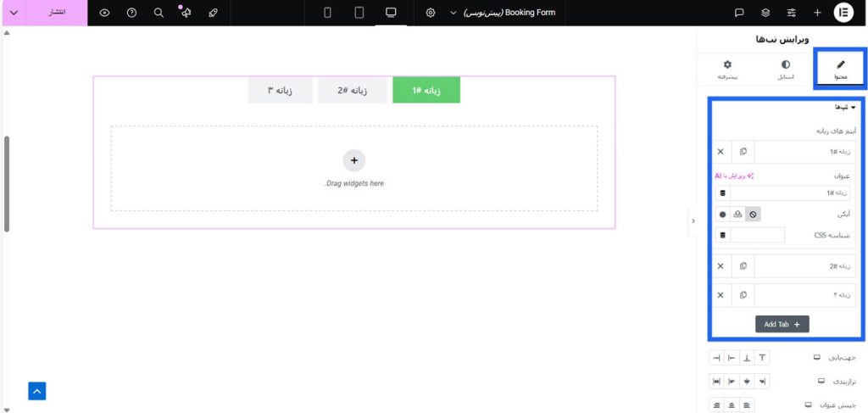Click the Elementor logo menu icon
The image size is (868, 413).
(x=843, y=13)
